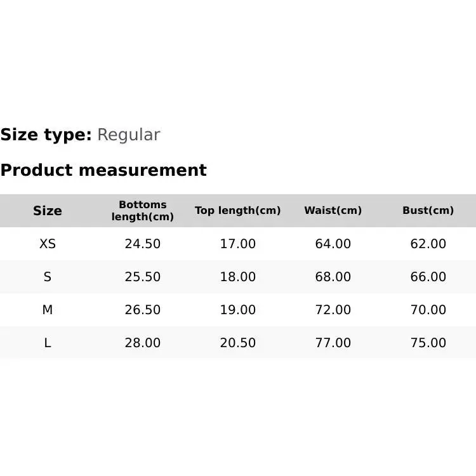Select the Bust(cm) column header

tap(428, 211)
